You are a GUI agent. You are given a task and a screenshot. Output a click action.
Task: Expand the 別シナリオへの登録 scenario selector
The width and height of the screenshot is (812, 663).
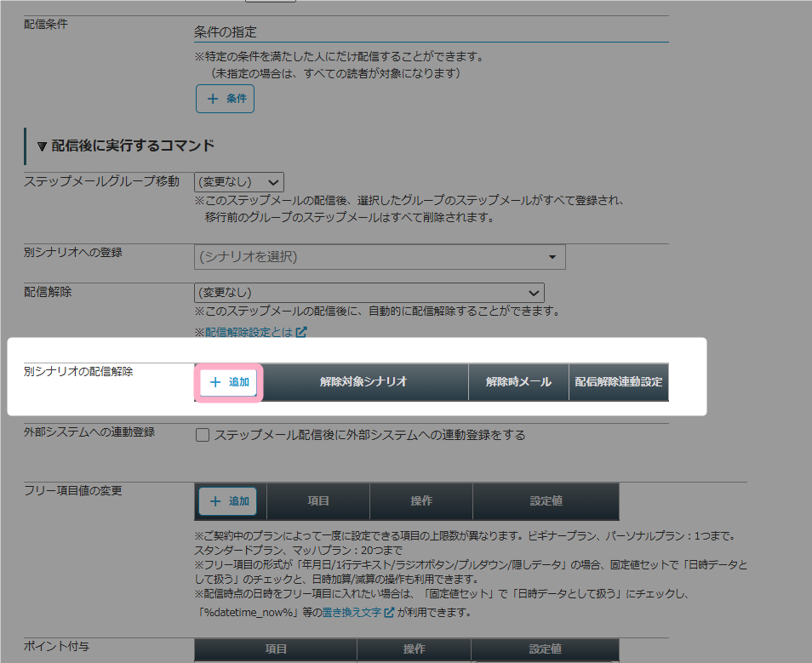(380, 256)
